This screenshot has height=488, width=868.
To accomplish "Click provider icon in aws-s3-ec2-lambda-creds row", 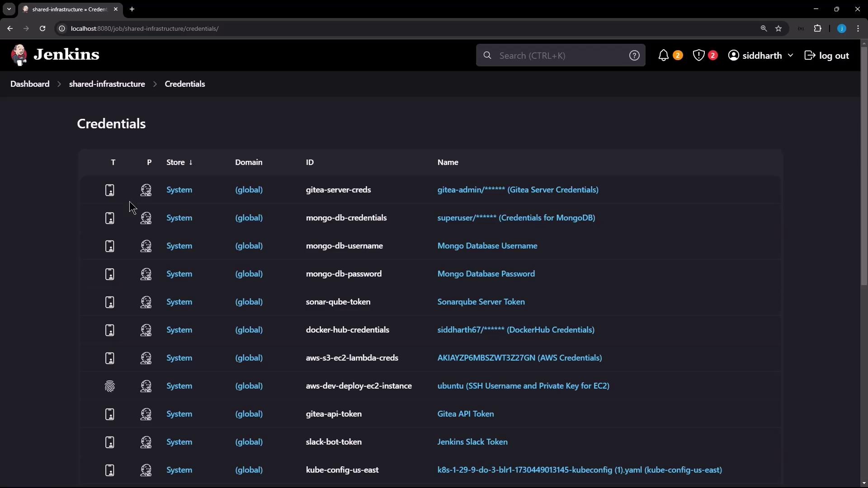I will pos(146,358).
